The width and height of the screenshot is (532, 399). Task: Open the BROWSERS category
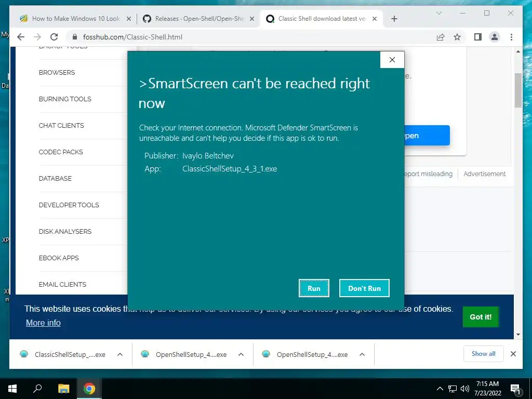(x=57, y=73)
